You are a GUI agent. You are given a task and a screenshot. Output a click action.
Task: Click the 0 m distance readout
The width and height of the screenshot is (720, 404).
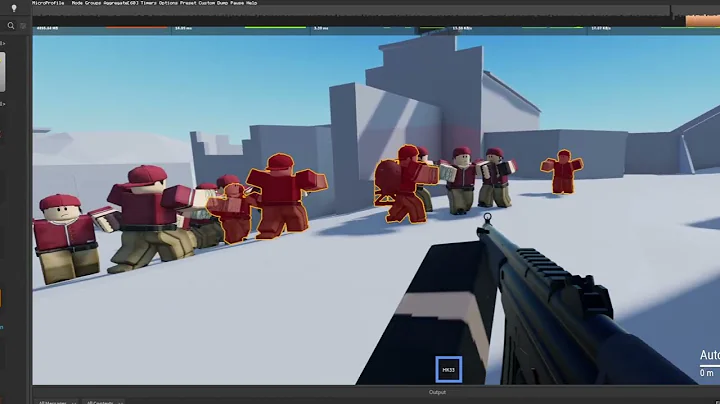707,373
